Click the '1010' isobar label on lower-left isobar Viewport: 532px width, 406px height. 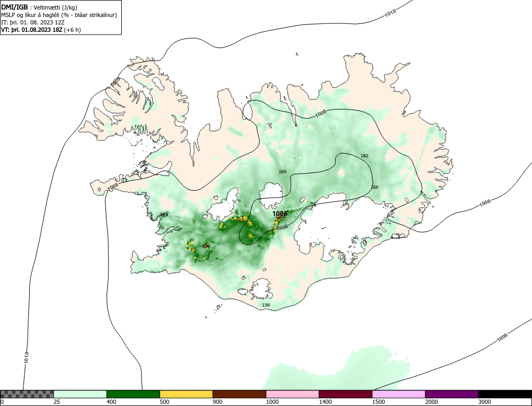coord(27,358)
